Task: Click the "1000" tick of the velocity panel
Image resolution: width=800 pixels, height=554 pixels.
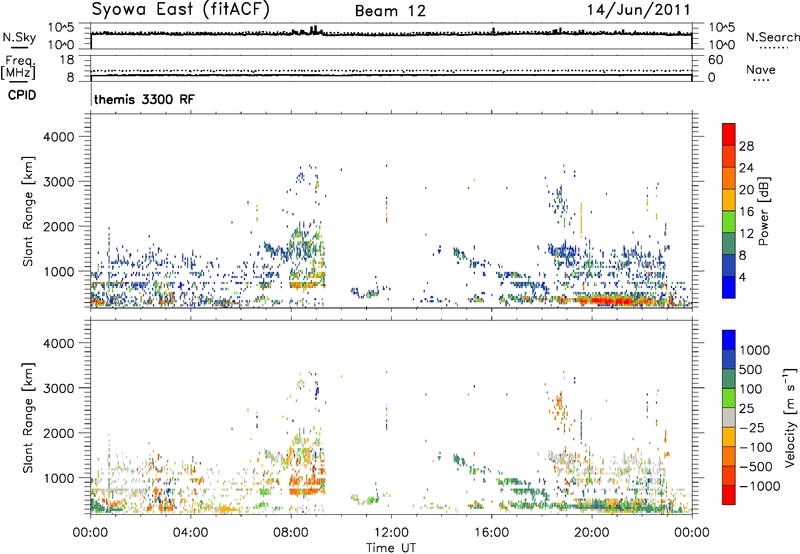Action: tap(58, 478)
